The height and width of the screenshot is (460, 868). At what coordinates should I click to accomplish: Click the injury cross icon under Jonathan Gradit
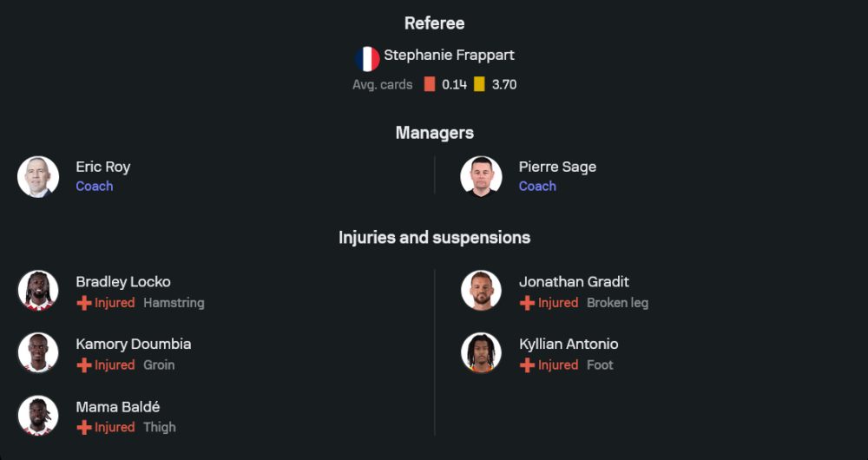527,303
